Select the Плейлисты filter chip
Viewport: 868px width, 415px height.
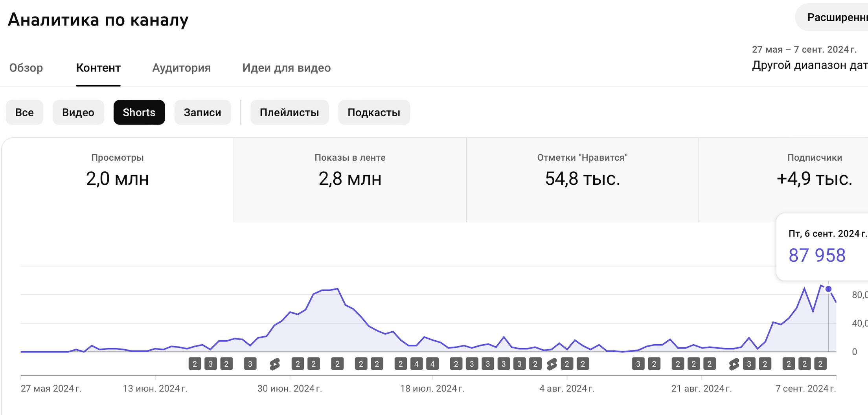click(x=289, y=112)
